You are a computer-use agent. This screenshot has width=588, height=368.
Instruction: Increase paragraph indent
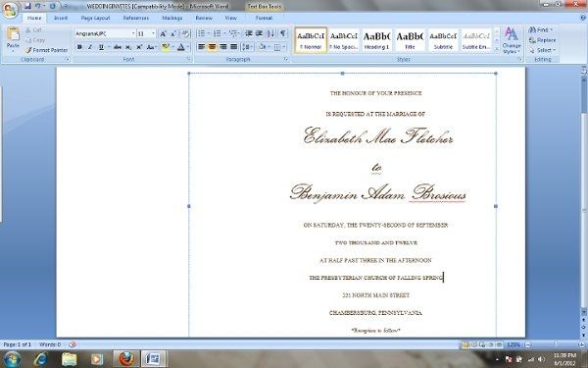click(259, 33)
